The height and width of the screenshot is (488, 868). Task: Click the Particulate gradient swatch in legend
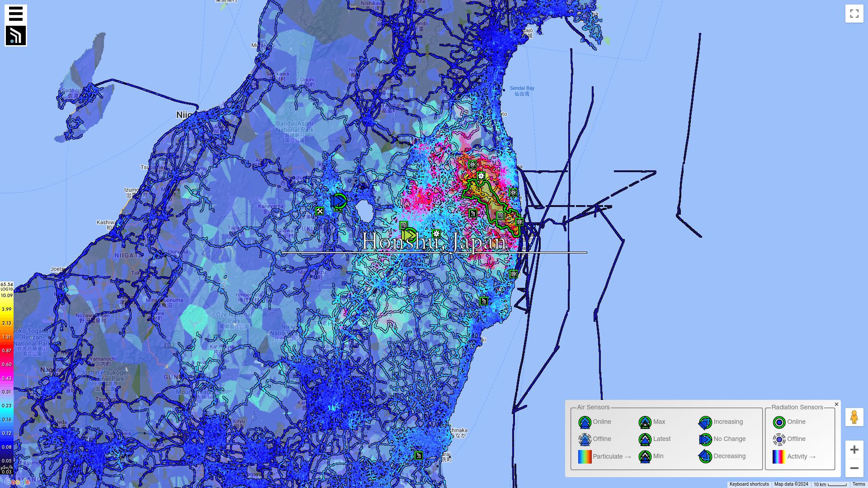click(585, 457)
